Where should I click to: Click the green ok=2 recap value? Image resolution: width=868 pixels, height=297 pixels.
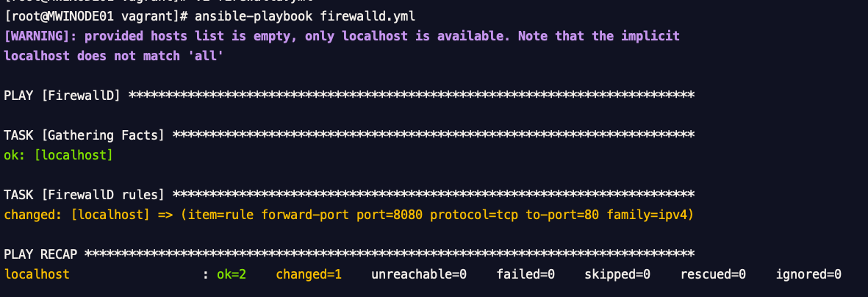click(232, 273)
